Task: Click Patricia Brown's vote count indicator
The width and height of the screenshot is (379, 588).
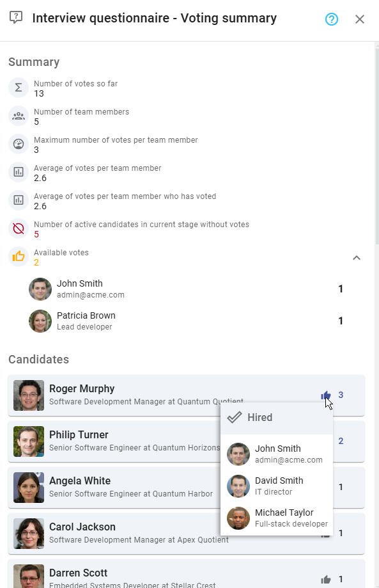Action: (341, 321)
